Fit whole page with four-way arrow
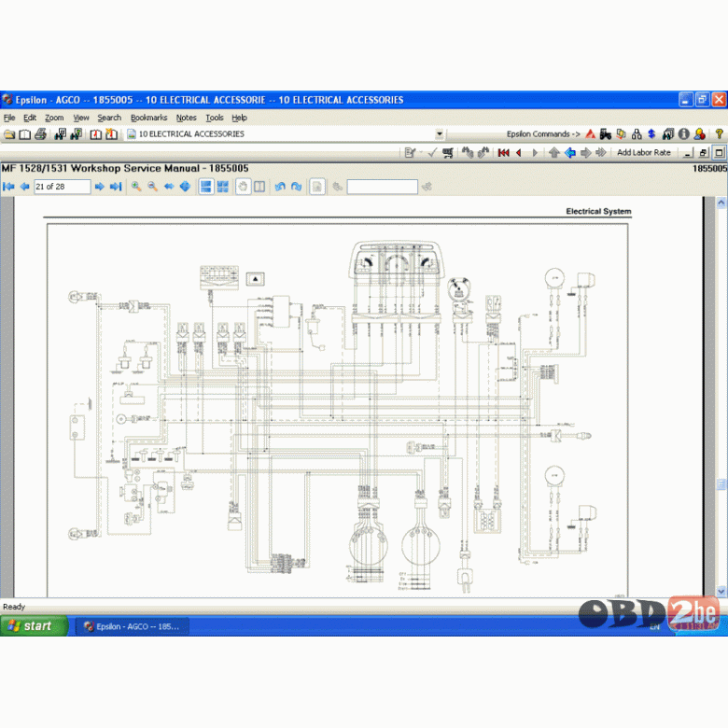The width and height of the screenshot is (728, 728). pyautogui.click(x=185, y=187)
